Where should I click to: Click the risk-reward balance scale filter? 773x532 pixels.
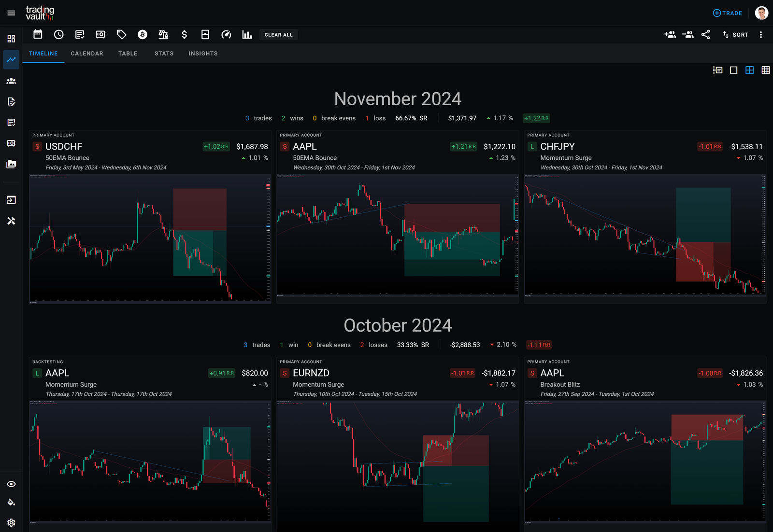(163, 34)
